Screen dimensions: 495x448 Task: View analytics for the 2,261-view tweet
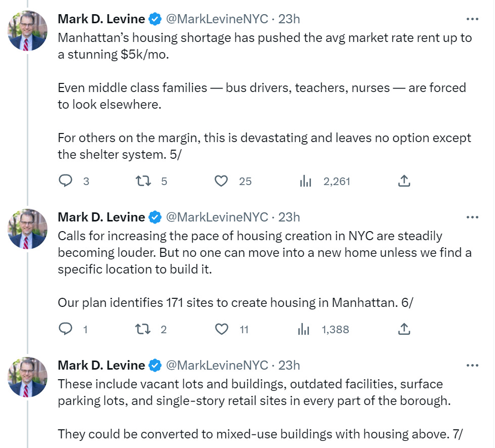point(305,181)
